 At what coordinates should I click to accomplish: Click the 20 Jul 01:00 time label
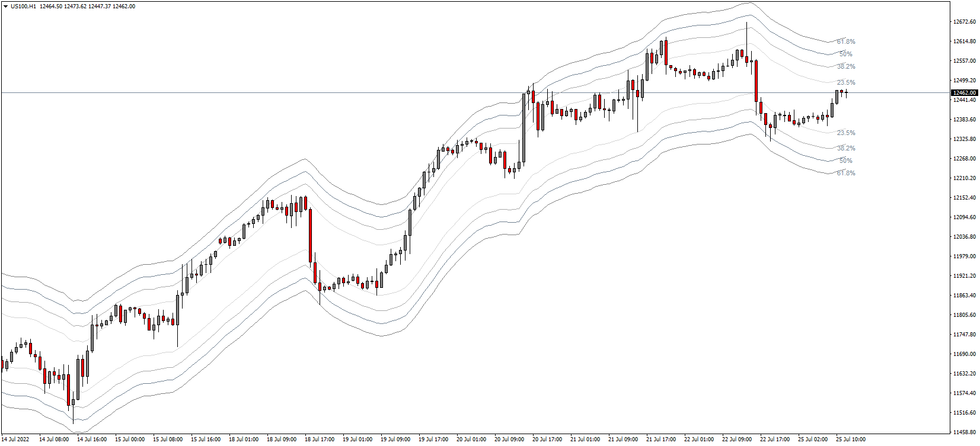click(x=471, y=439)
